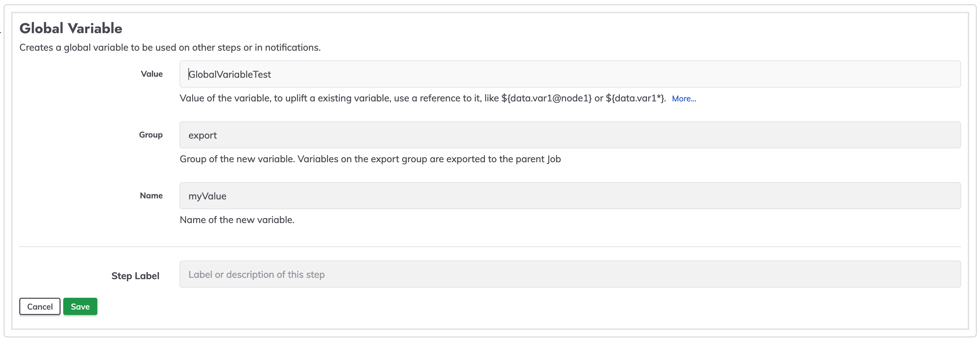
Task: Click the Step Label description field
Action: point(570,274)
